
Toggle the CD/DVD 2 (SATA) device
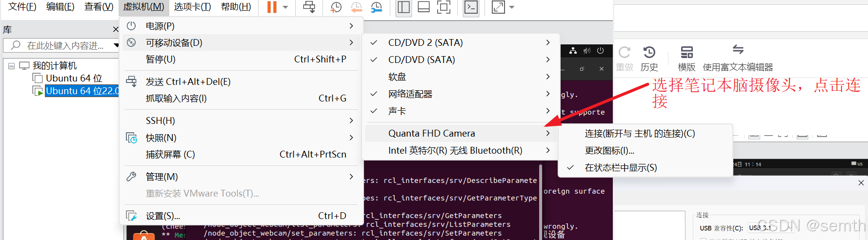pyautogui.click(x=461, y=42)
